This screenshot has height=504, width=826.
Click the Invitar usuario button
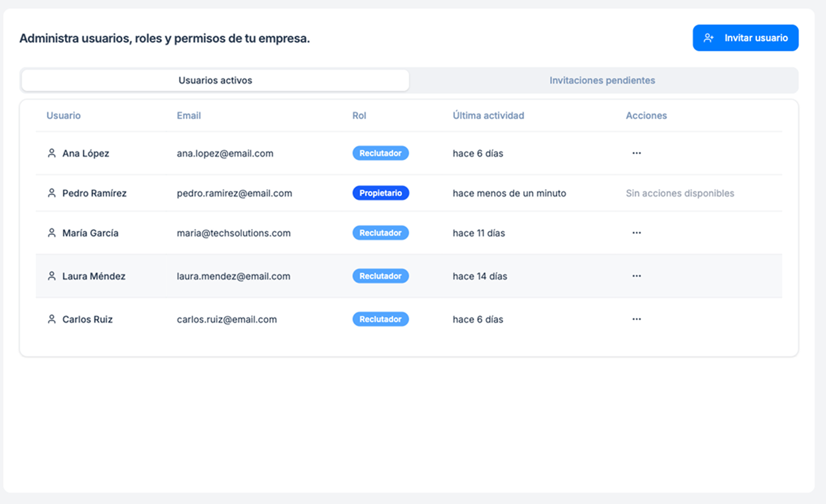point(745,38)
